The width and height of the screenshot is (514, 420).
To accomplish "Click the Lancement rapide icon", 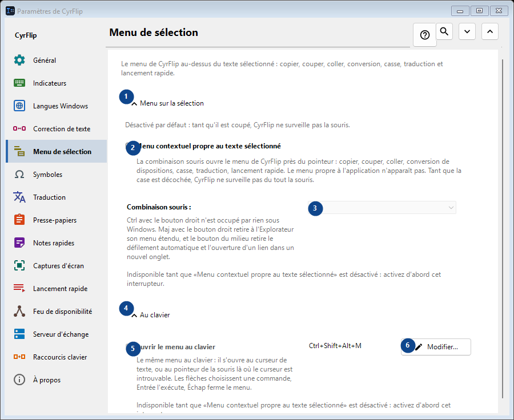I will pos(19,288).
